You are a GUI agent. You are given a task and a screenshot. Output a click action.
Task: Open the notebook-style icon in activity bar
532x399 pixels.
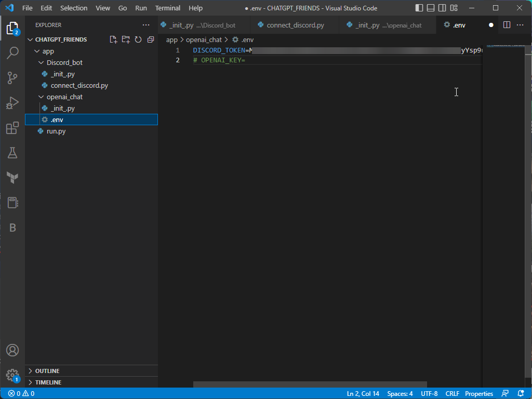(x=12, y=203)
